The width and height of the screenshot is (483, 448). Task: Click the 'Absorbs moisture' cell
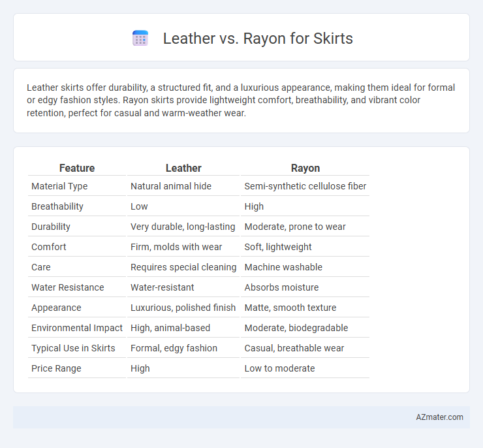click(281, 287)
